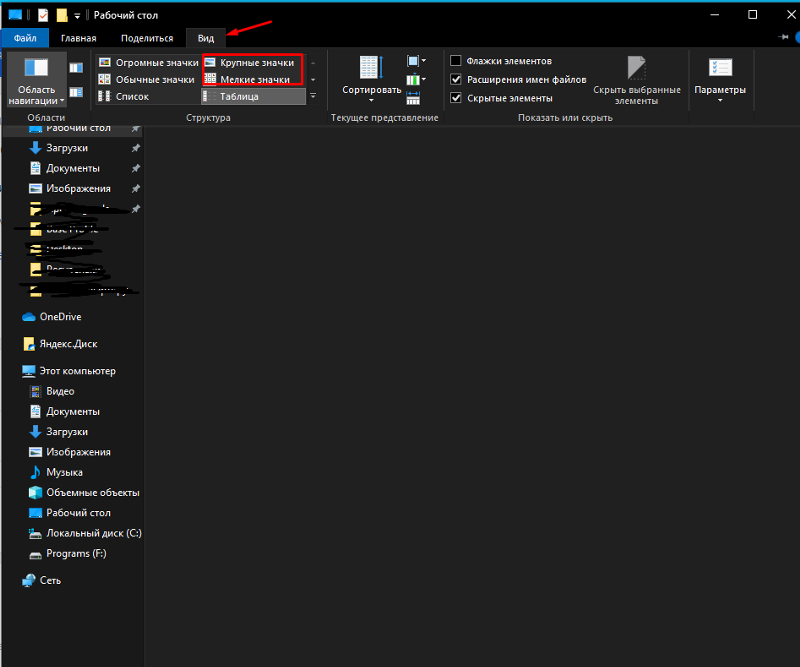Click the OneDrive cloud icon
This screenshot has height=667, width=800.
point(29,317)
